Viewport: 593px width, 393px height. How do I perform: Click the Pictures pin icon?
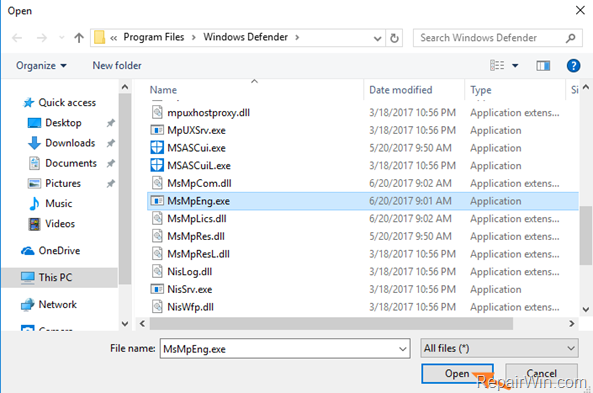tap(110, 183)
